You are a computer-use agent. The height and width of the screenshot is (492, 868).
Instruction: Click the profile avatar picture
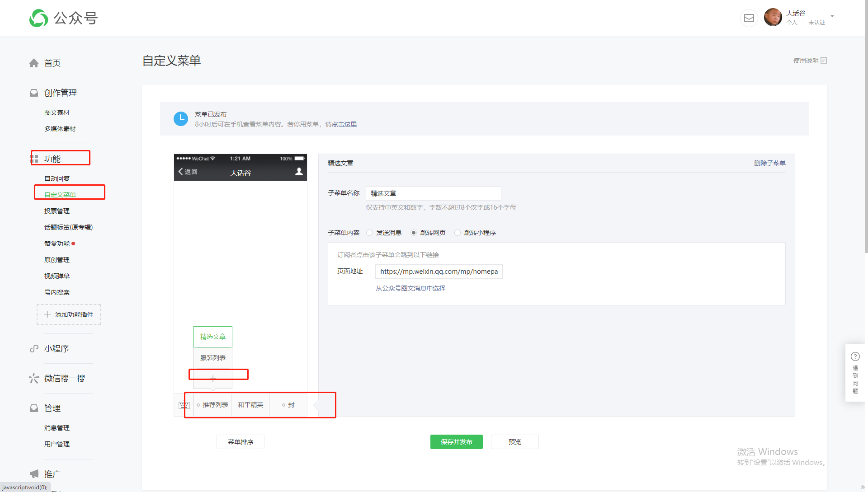(x=773, y=17)
